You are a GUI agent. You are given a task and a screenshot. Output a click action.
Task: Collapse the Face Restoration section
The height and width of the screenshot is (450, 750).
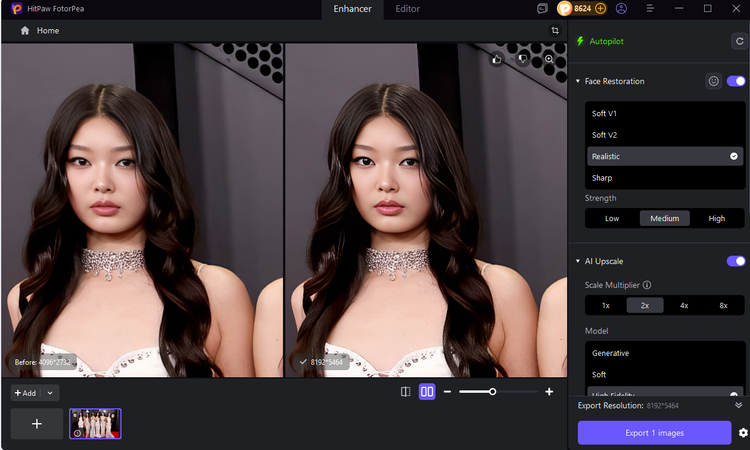coord(578,81)
